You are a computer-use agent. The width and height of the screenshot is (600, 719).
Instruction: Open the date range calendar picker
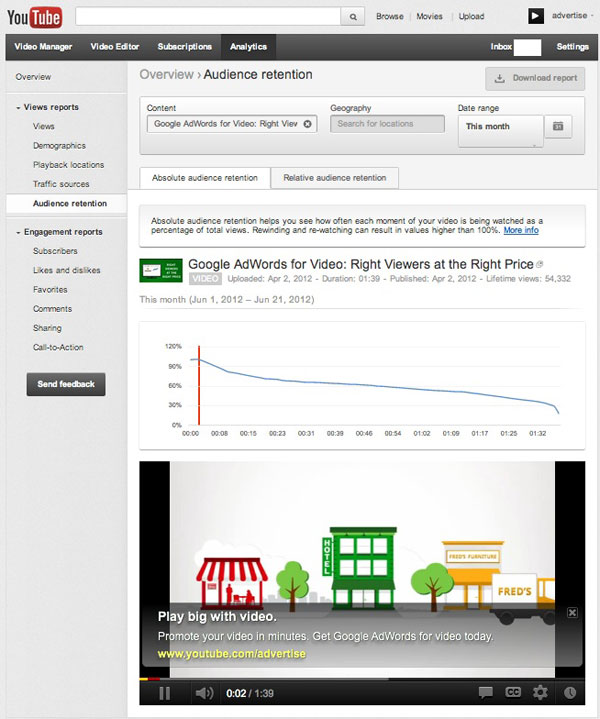point(559,126)
